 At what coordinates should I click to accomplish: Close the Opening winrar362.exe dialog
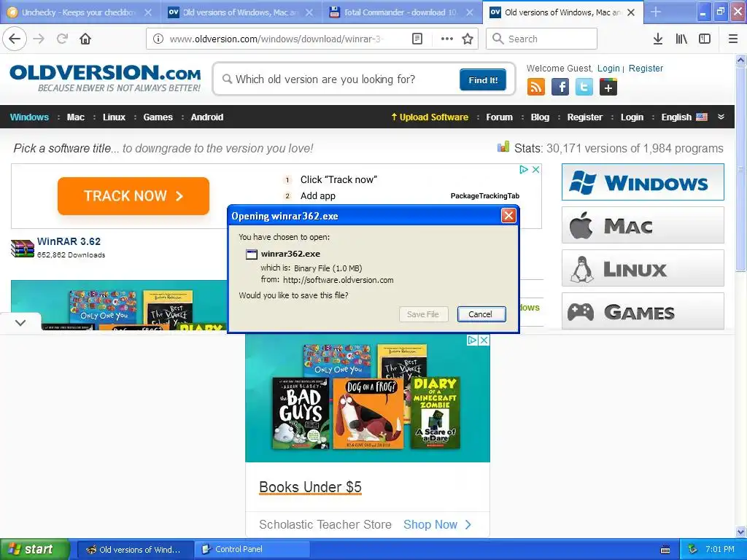coord(508,216)
